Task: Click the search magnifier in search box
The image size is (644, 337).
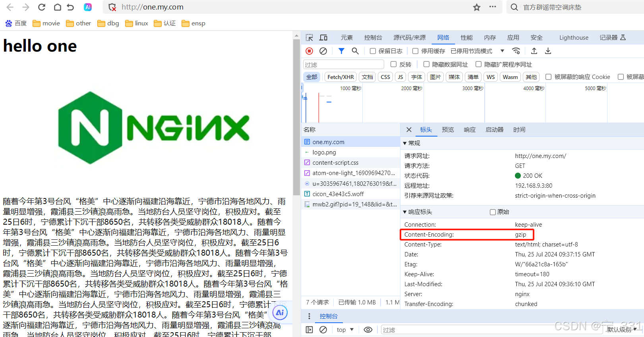Action: (514, 7)
